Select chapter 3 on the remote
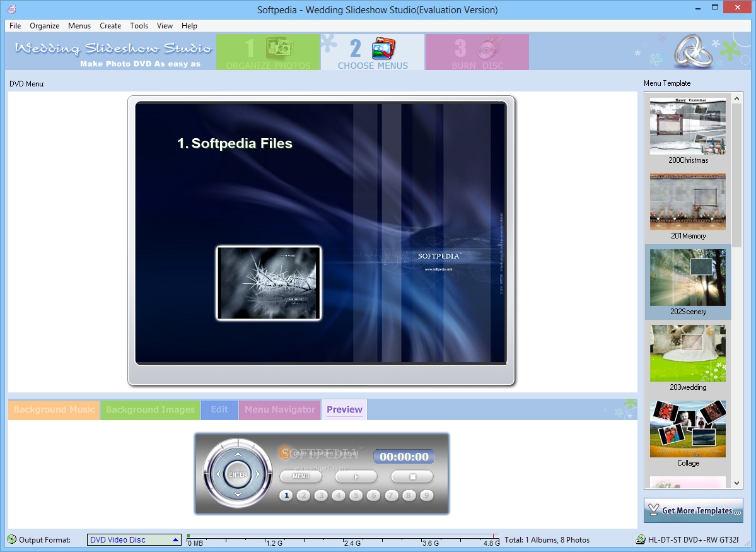Viewport: 756px width, 552px height. point(321,496)
